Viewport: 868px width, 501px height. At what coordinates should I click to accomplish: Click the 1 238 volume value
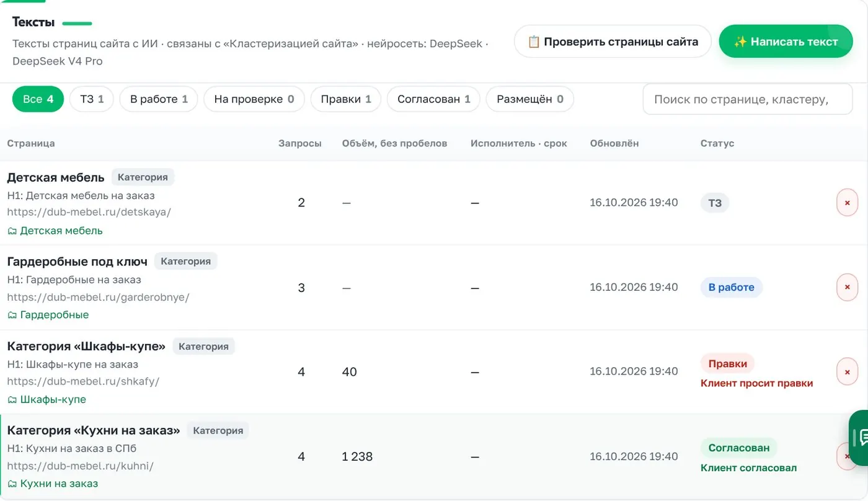click(357, 456)
